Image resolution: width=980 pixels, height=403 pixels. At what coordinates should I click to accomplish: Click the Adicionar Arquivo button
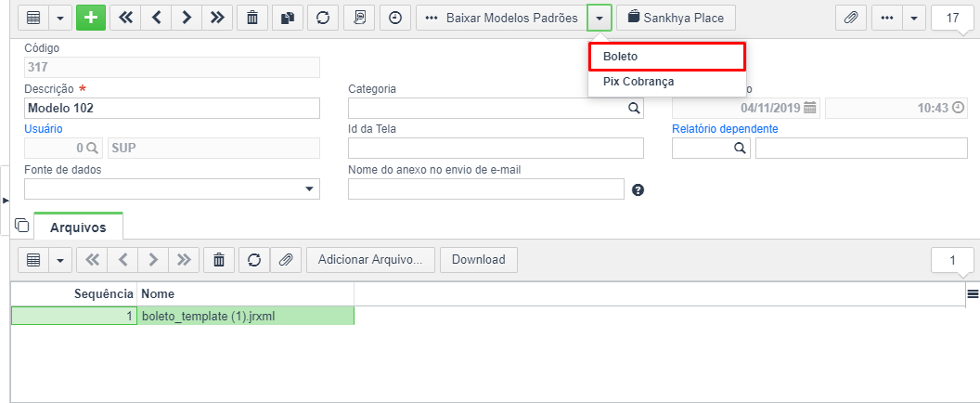pyautogui.click(x=370, y=260)
